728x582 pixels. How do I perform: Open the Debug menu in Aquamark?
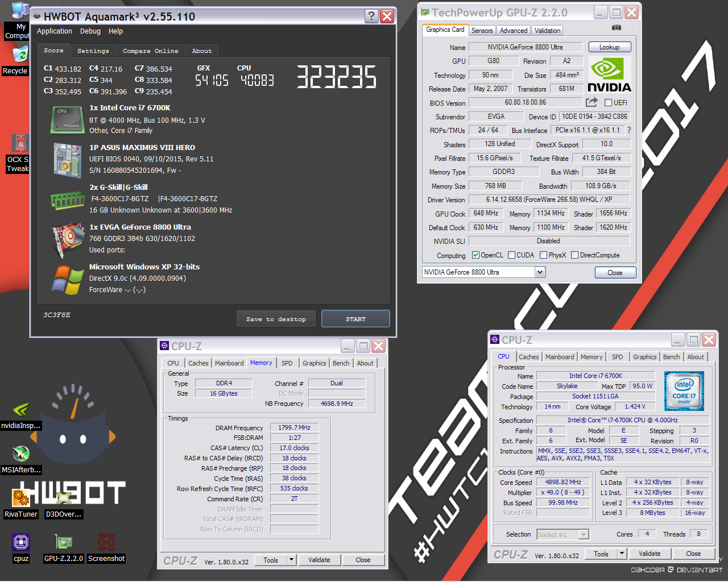click(90, 31)
